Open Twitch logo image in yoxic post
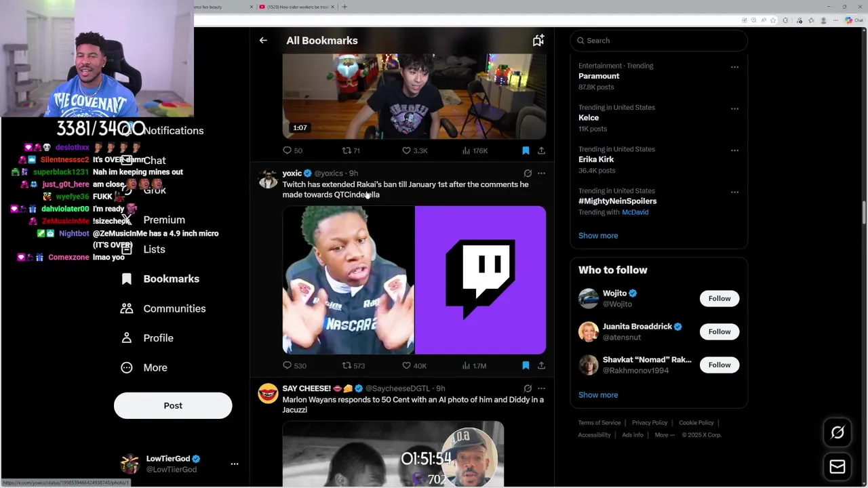 (480, 280)
